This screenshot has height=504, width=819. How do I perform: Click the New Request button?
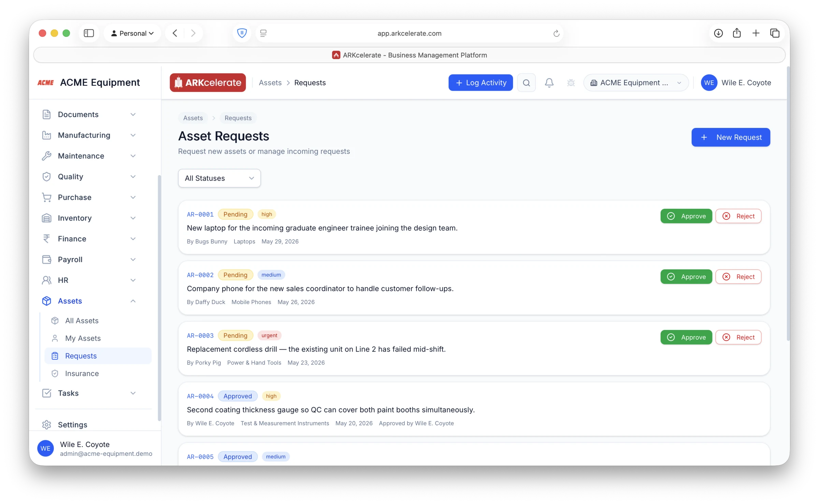click(731, 137)
